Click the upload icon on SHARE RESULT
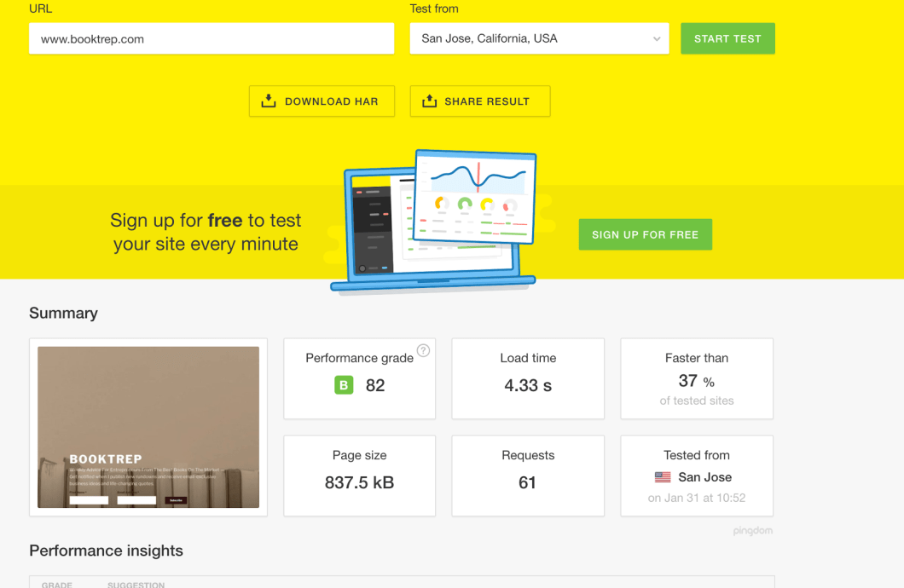904x588 pixels. (x=430, y=101)
